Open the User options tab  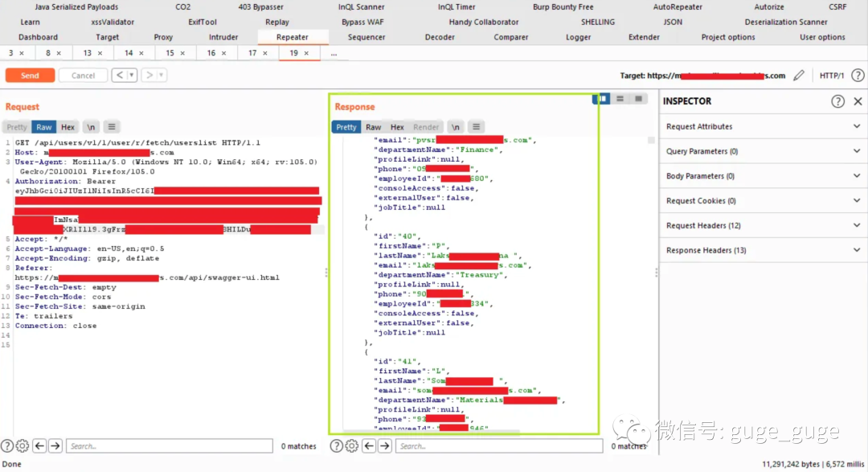(x=822, y=37)
